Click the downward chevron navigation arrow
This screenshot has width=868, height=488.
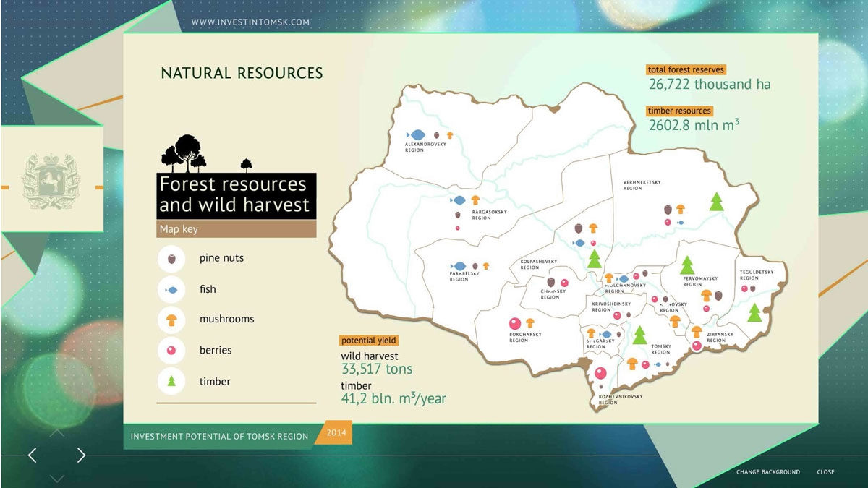coord(57,478)
